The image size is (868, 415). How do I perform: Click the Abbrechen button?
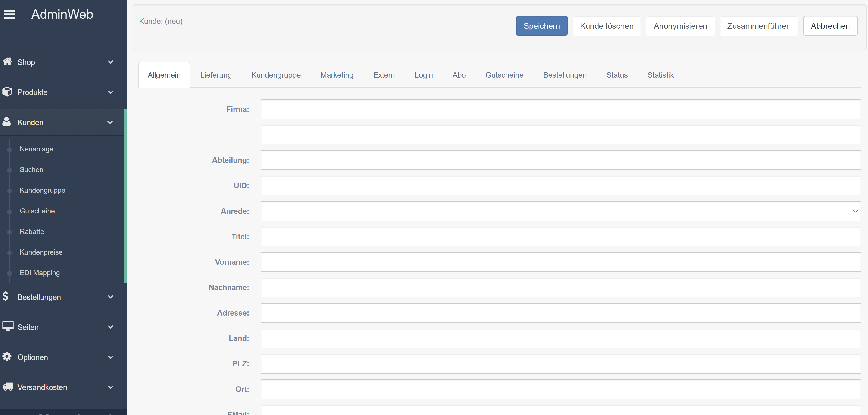pyautogui.click(x=830, y=26)
